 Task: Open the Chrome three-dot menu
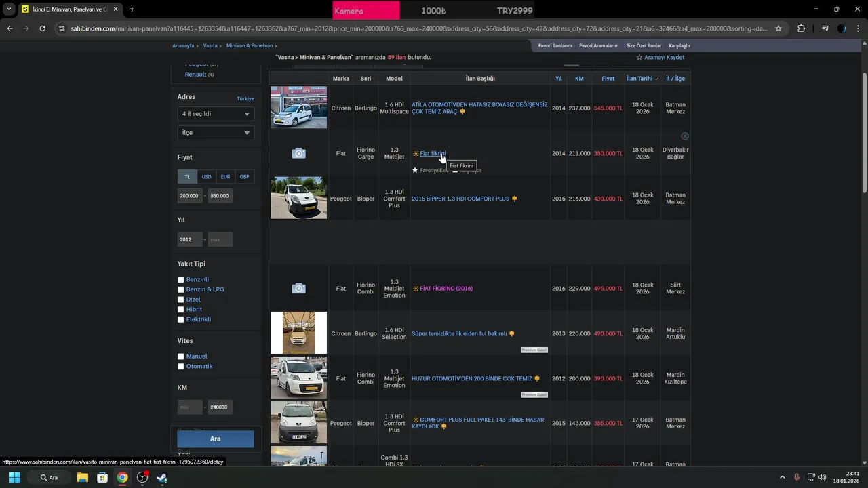(x=859, y=28)
